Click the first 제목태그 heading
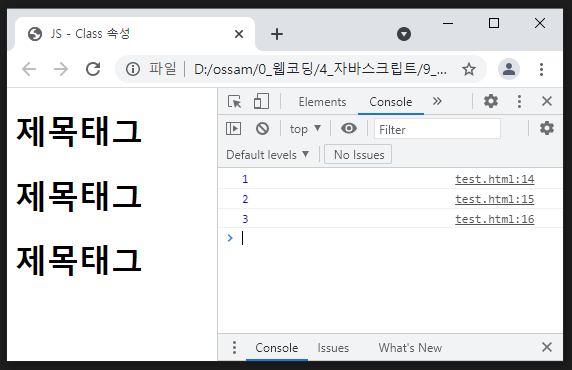 click(x=79, y=132)
